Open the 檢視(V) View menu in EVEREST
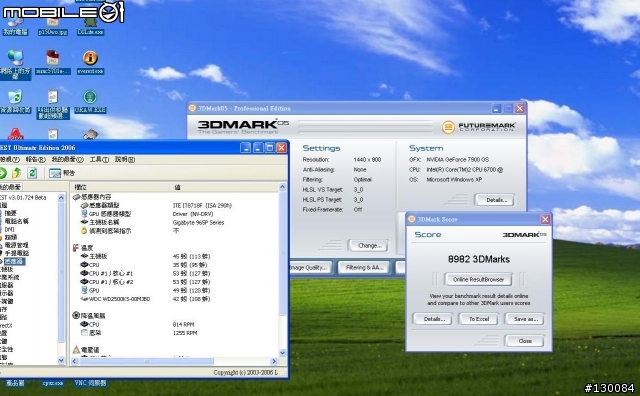The width and height of the screenshot is (640, 396). [x=10, y=159]
